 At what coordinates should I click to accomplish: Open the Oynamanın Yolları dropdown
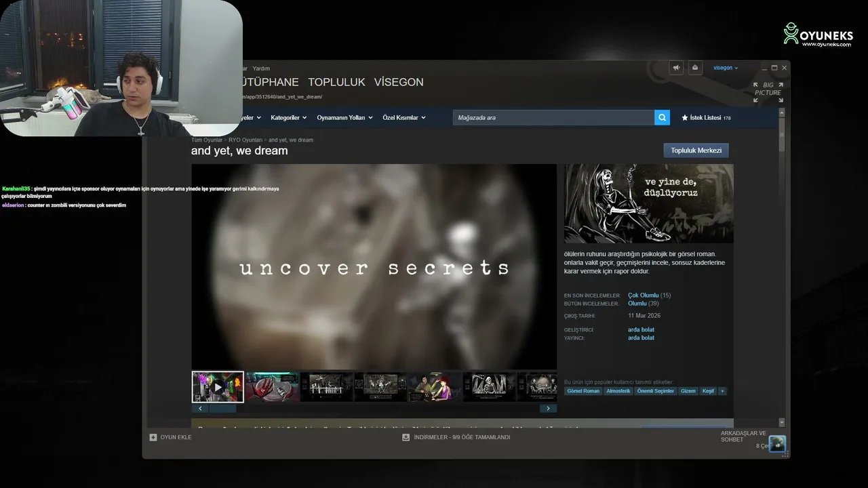pos(344,118)
